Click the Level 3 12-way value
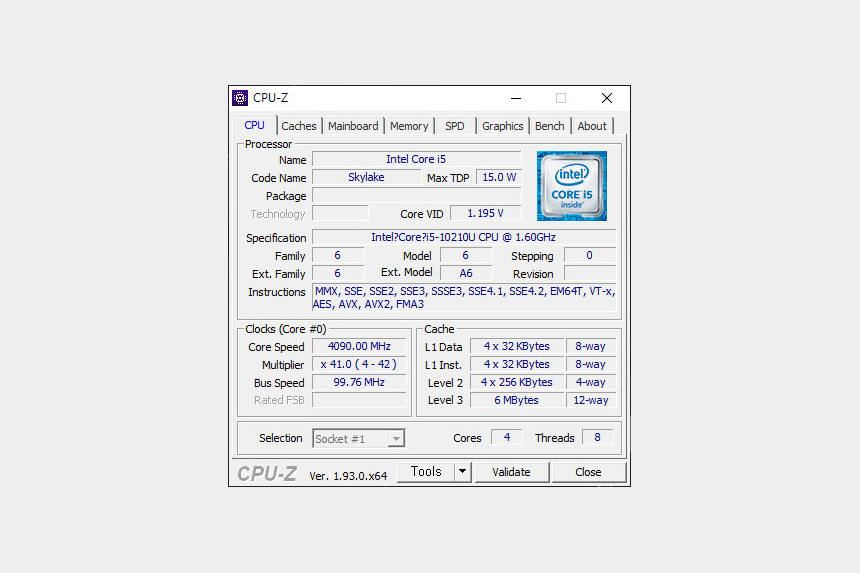 coord(591,400)
